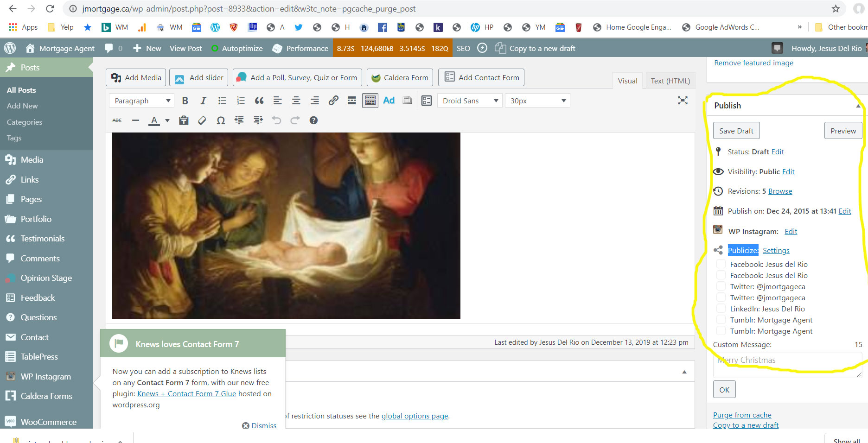
Task: Browse the post revisions
Action: pos(780,191)
